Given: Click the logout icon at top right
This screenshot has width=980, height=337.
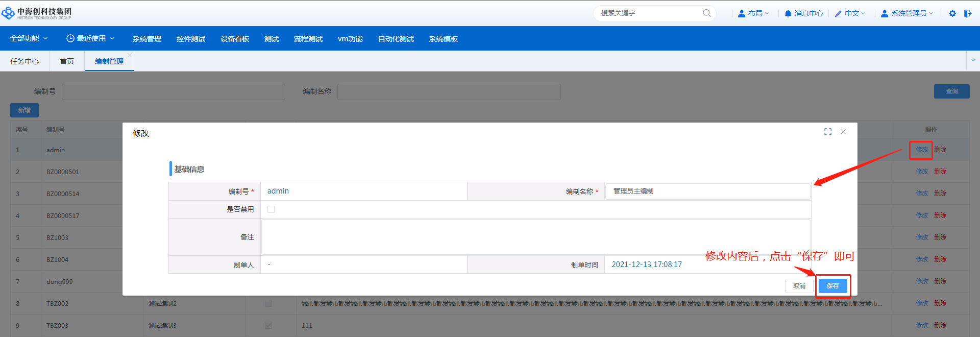Looking at the screenshot, I should [x=967, y=13].
